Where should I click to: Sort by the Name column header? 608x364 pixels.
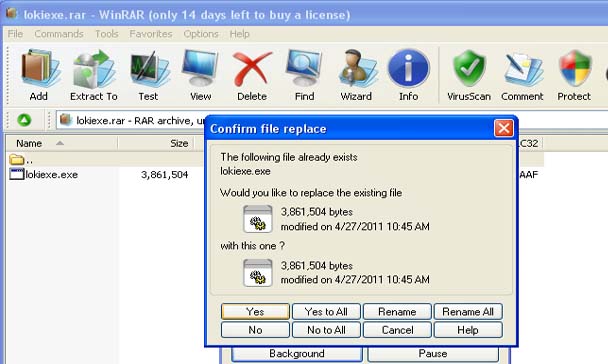61,143
